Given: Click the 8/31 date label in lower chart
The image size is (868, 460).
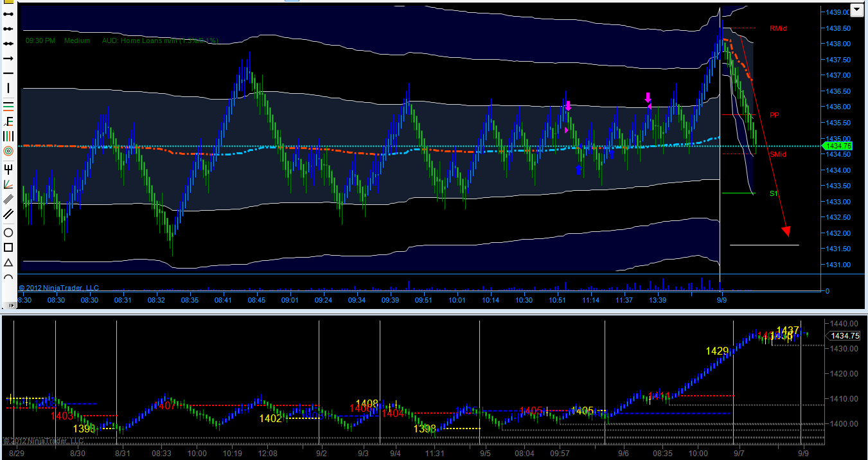Looking at the screenshot, I should [122, 454].
